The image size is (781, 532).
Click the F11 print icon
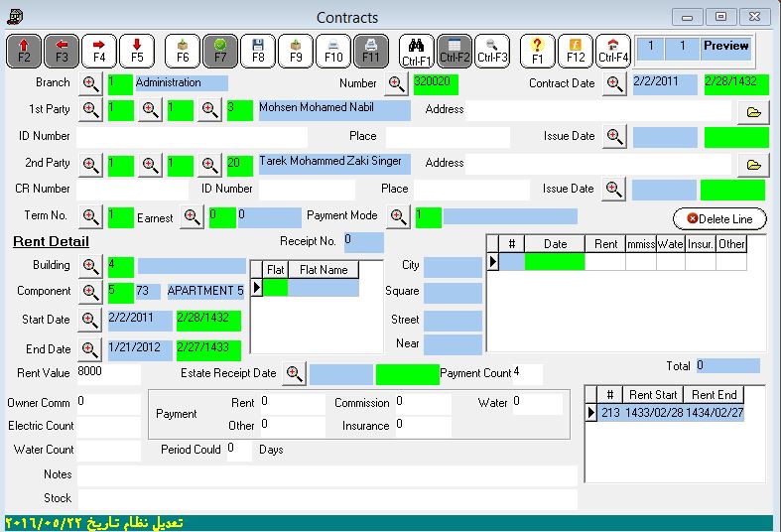(370, 51)
